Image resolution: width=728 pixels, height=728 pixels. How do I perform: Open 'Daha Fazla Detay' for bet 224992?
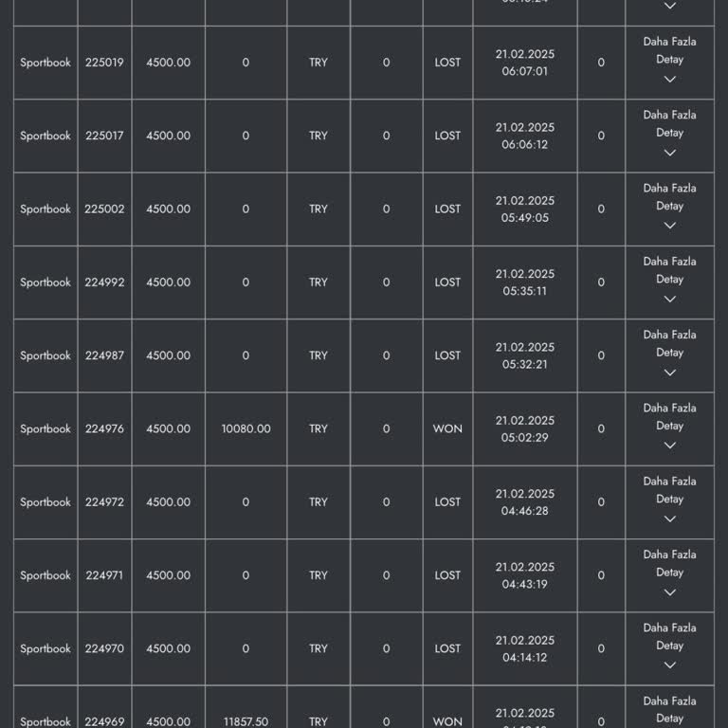tap(669, 270)
